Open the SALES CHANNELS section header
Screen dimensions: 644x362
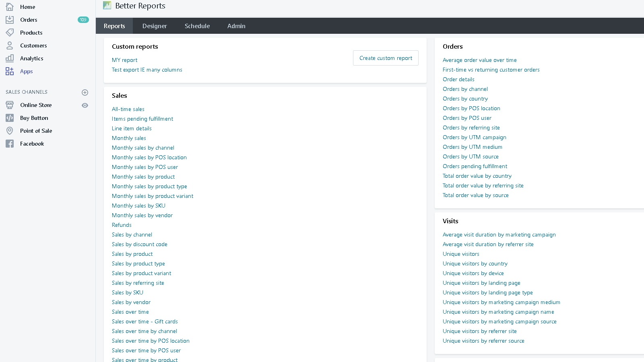[x=26, y=92]
